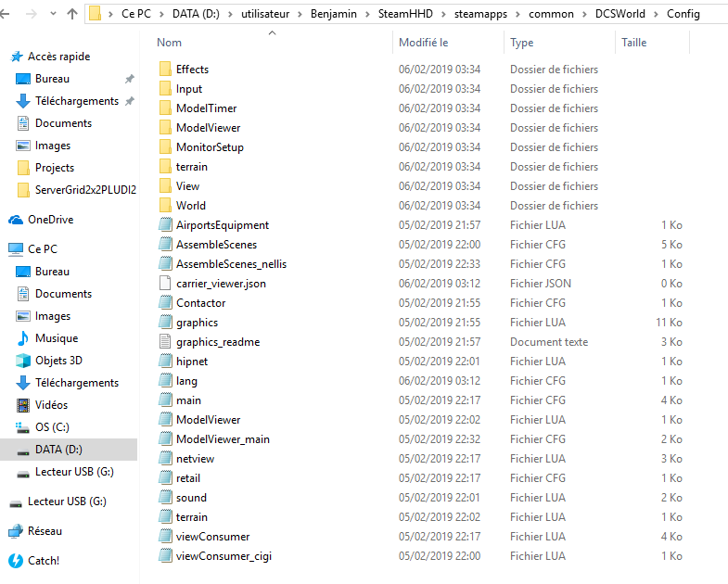Open ServerGrid2x2PLUDI2 folder in sidebar
Screen dimensions: 728x584
coord(85,190)
